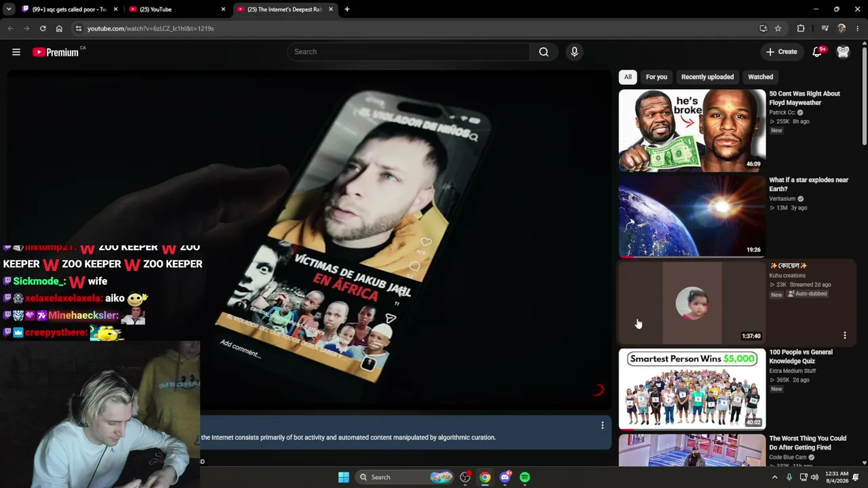Open media controls icon in Chrome toolbar
Image resolution: width=868 pixels, height=488 pixels.
coord(825,28)
